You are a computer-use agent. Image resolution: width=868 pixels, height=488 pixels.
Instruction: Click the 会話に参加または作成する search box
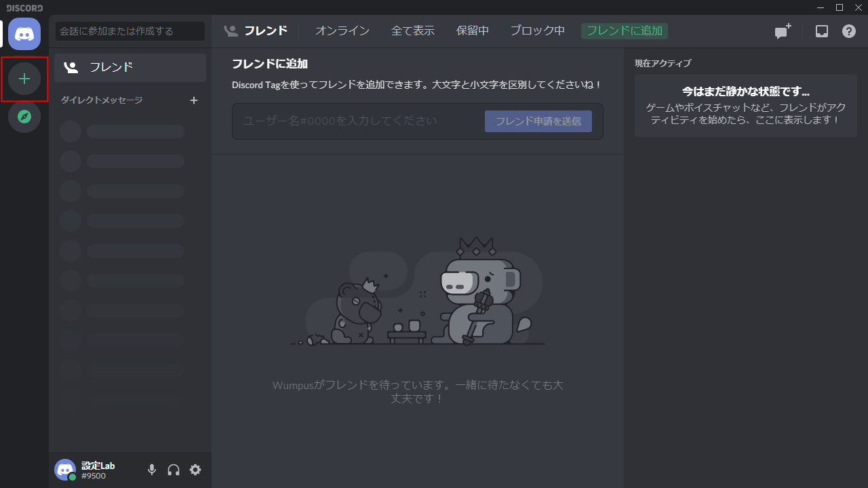[130, 31]
